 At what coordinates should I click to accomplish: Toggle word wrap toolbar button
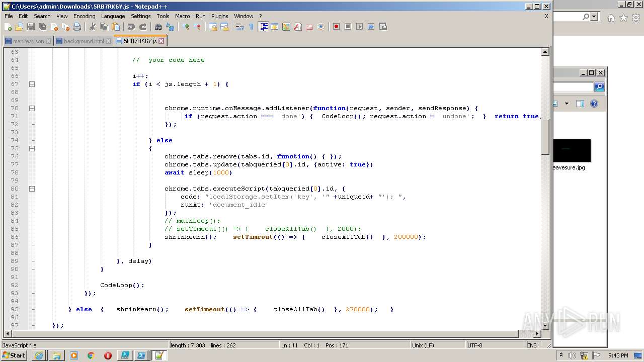click(240, 27)
